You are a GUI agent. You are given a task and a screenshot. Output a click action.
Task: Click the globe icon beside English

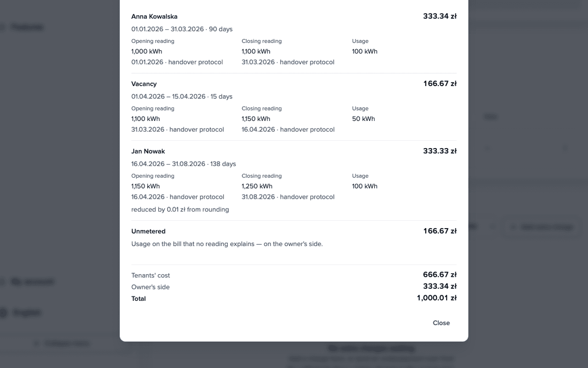[3, 313]
